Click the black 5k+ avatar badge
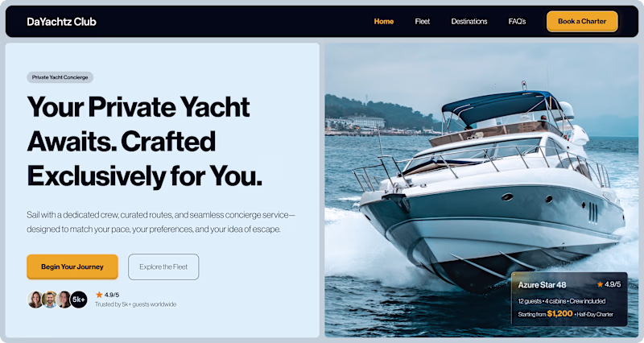Screen dimensions: 644x343 [x=78, y=300]
